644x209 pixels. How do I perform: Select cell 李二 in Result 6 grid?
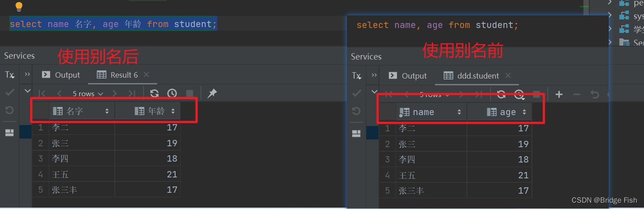coord(82,128)
